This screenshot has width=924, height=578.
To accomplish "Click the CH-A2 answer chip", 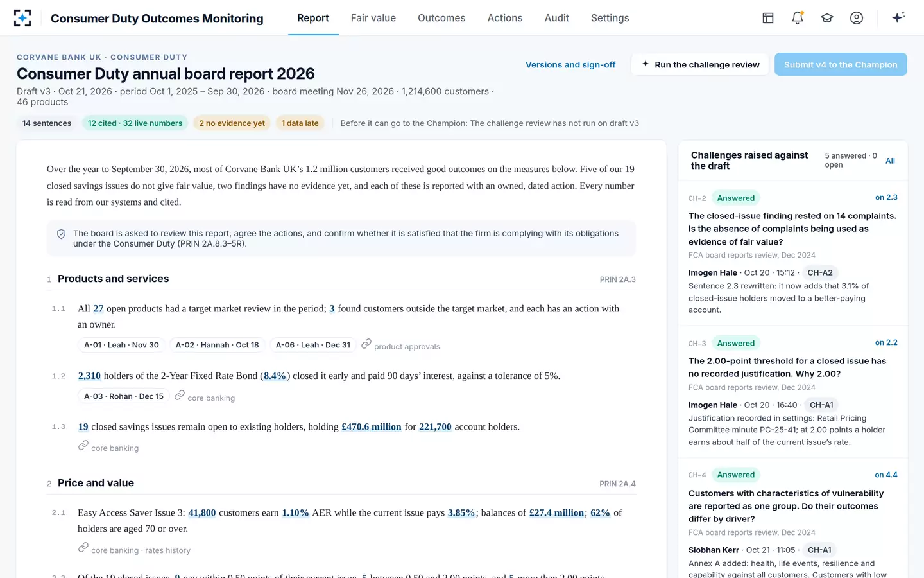I will 820,272.
